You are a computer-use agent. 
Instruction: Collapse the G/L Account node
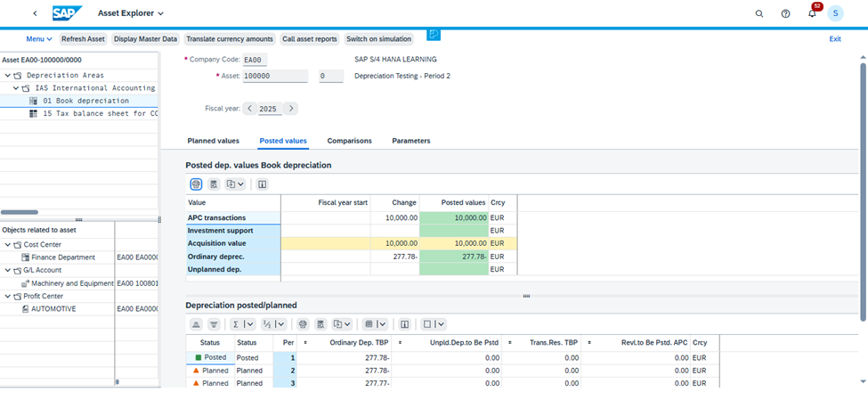(x=7, y=270)
